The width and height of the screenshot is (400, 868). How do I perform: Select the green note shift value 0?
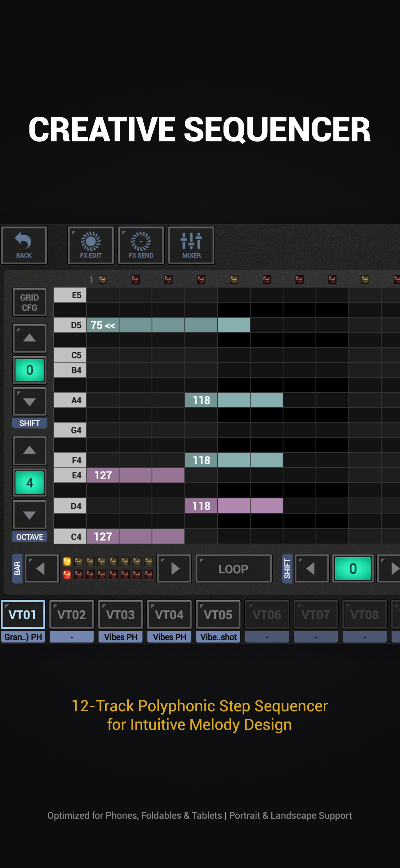tap(30, 370)
